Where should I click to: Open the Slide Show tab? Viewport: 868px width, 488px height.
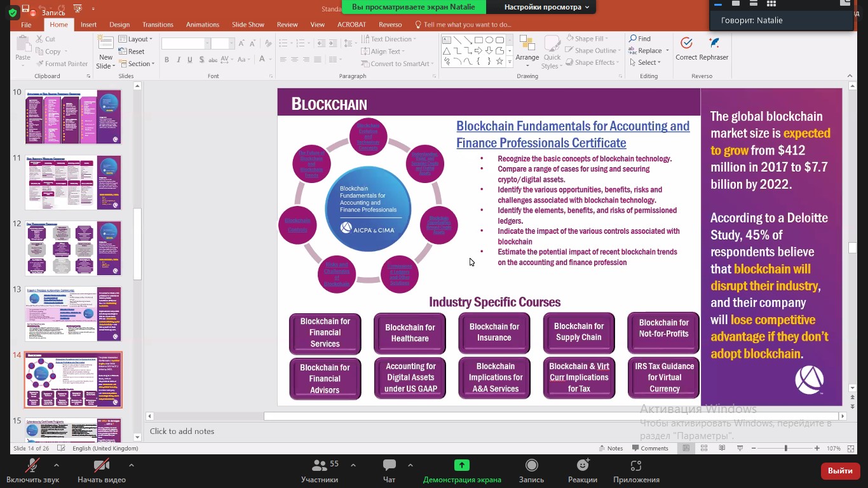(x=248, y=25)
